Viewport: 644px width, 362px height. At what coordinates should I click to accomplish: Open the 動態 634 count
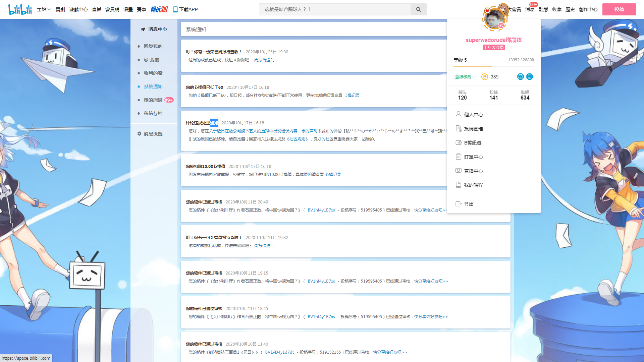coord(525,95)
